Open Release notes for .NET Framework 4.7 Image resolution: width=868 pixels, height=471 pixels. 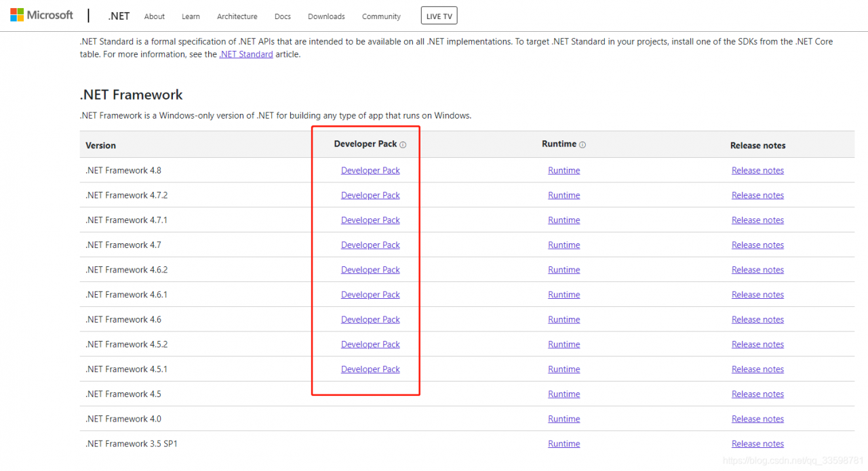click(757, 245)
